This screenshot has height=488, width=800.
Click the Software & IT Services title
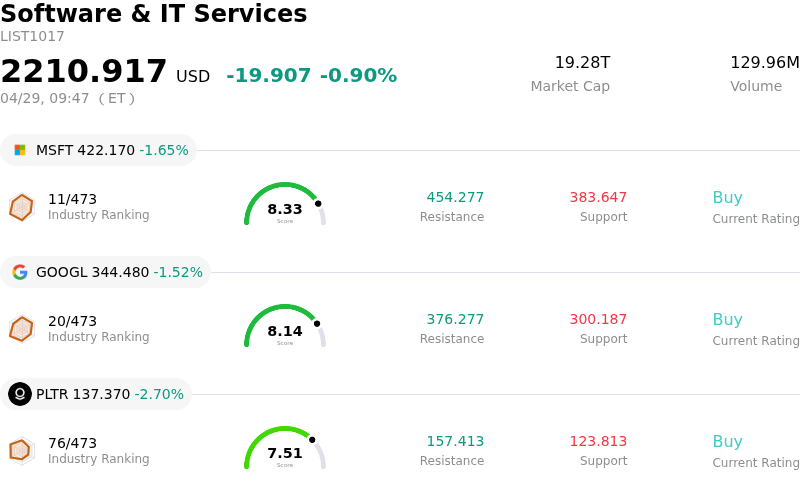click(x=154, y=15)
